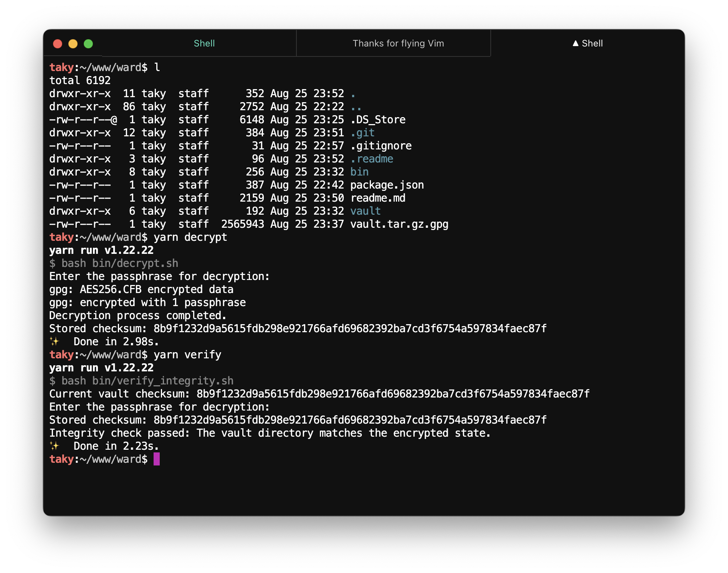The image size is (728, 573).
Task: Open the Thanks for flying Vim tab
Action: (398, 43)
